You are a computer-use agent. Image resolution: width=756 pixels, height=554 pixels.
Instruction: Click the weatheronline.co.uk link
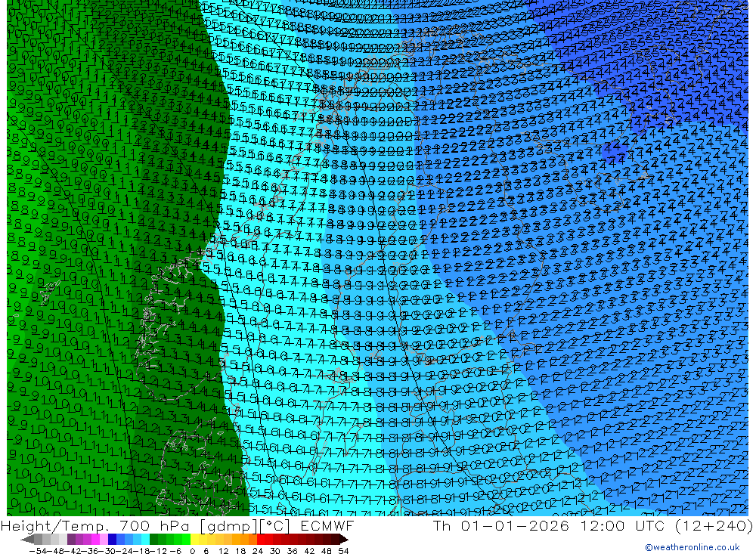(x=692, y=547)
